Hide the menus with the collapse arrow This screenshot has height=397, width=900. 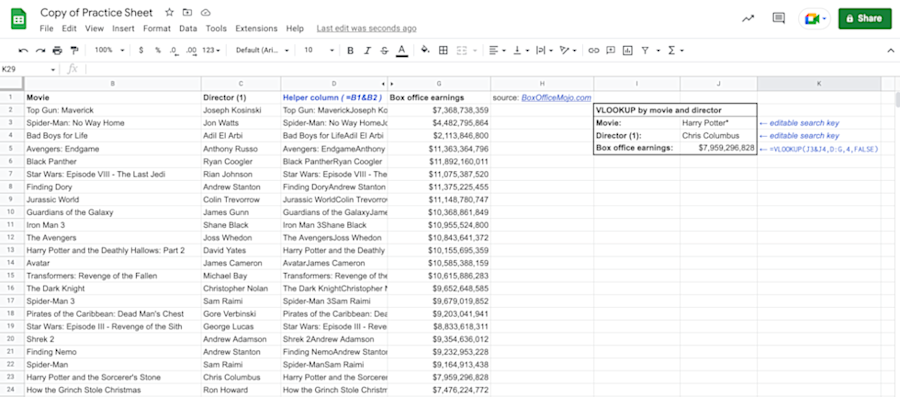(x=890, y=50)
